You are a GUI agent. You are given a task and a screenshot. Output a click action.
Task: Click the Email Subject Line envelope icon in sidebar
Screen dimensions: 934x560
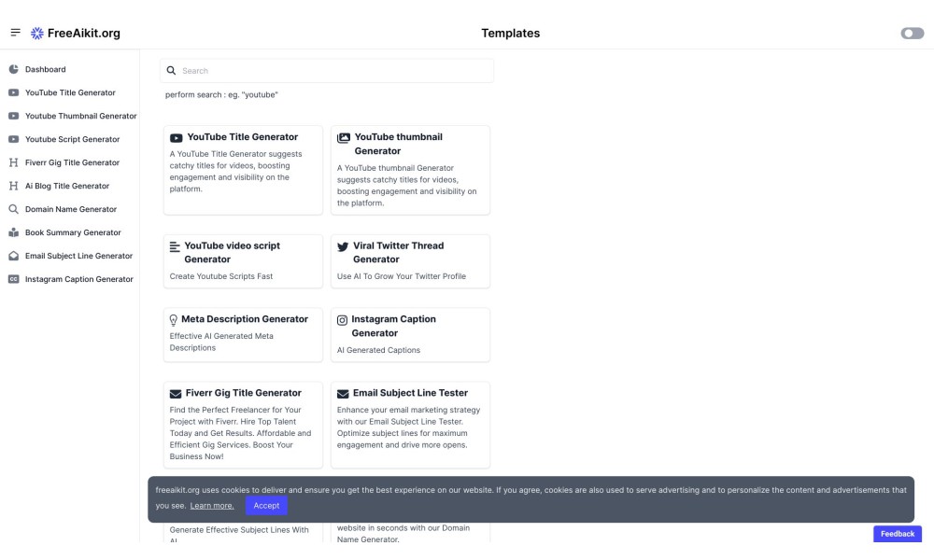pyautogui.click(x=13, y=256)
